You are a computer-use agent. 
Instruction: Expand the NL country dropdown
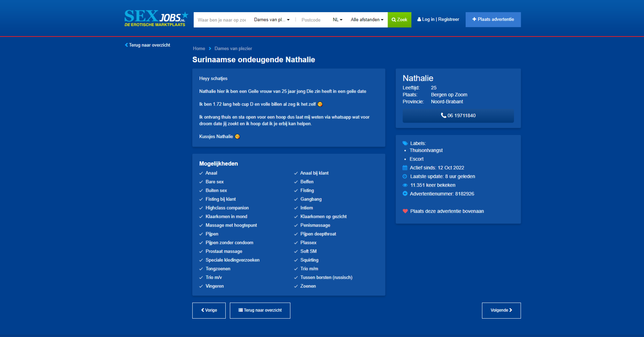pos(337,20)
